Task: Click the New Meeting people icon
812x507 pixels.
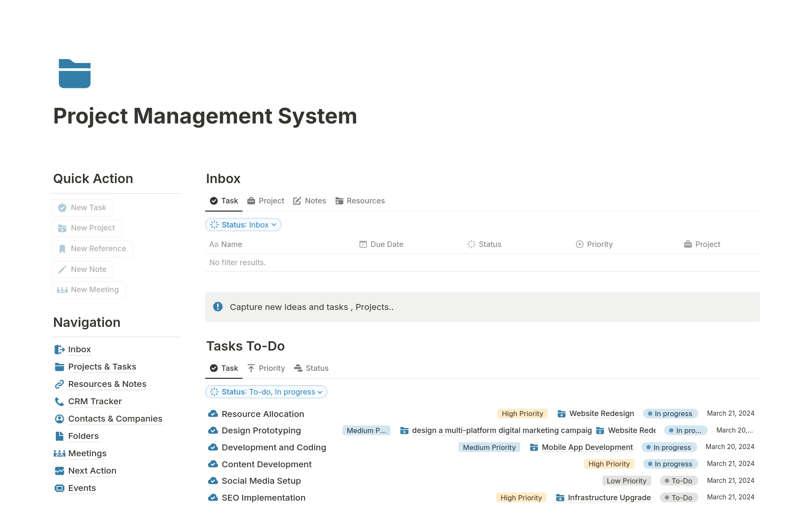Action: pyautogui.click(x=62, y=290)
